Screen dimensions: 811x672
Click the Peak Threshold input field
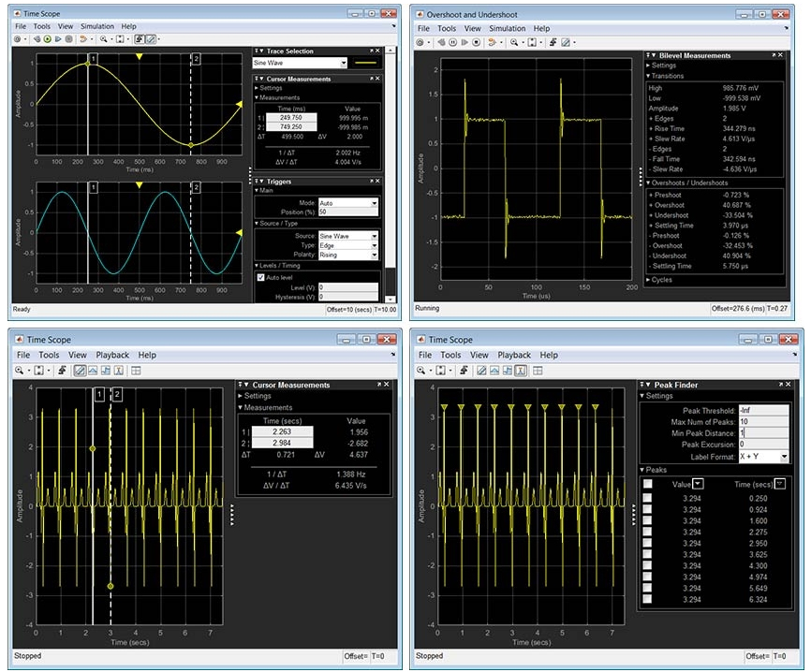pos(762,410)
